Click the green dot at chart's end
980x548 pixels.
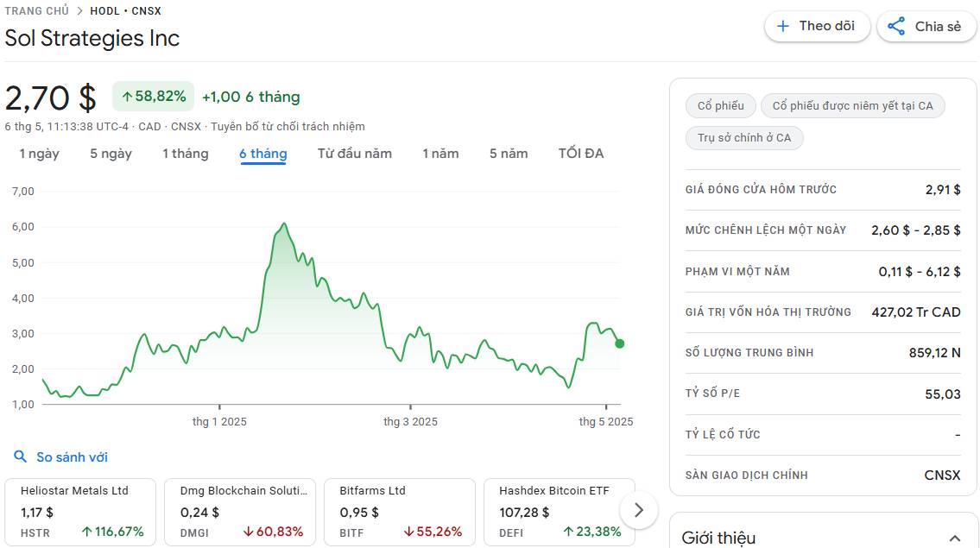619,343
